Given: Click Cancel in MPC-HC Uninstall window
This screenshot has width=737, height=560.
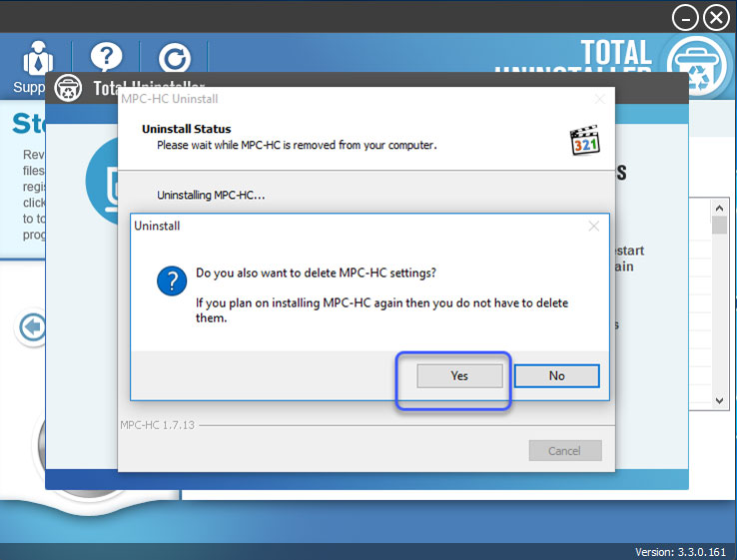Looking at the screenshot, I should pyautogui.click(x=565, y=450).
